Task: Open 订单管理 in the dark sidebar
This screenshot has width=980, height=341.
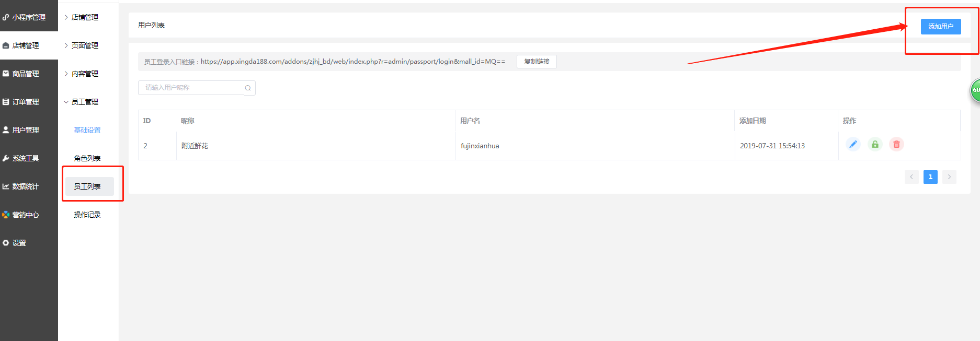Action: tap(29, 102)
